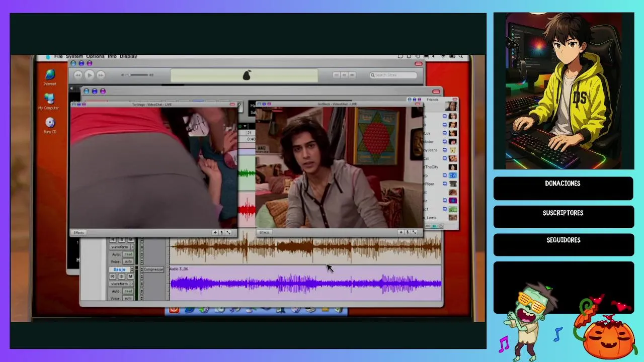This screenshot has width=644, height=362.
Task: Click the magnifier search icon in the menu bar
Action: 460,56
